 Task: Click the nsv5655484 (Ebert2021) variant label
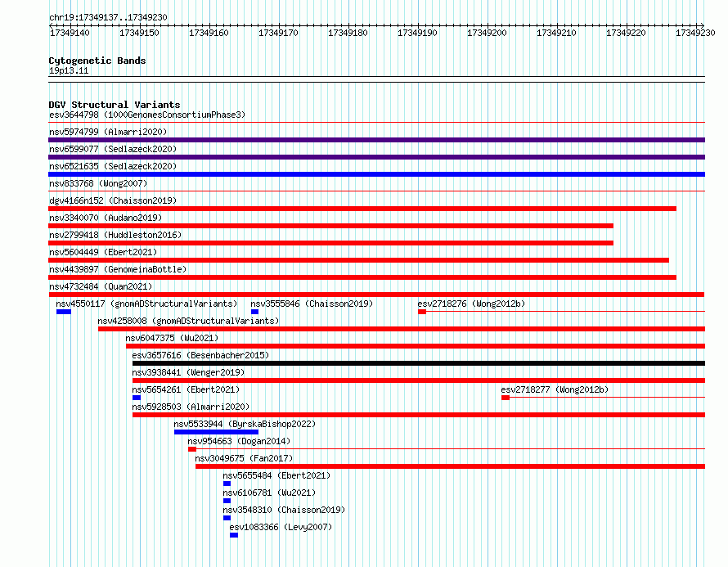[x=276, y=475]
